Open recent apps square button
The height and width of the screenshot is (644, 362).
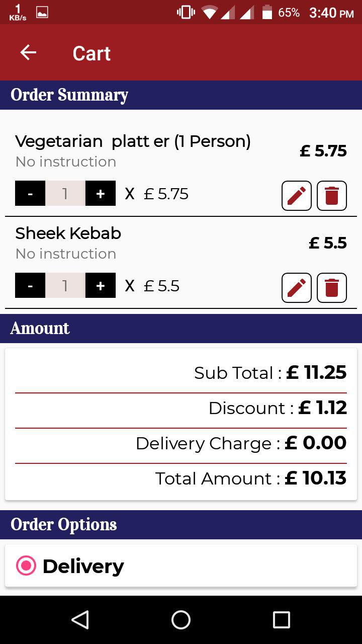click(281, 620)
